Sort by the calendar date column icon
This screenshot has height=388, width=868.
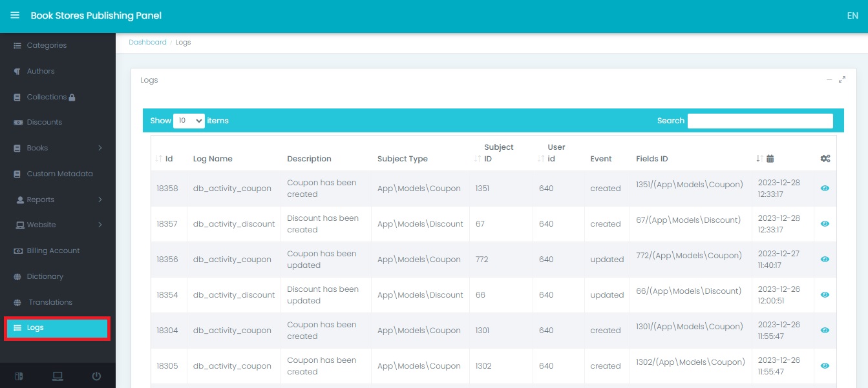[770, 159]
